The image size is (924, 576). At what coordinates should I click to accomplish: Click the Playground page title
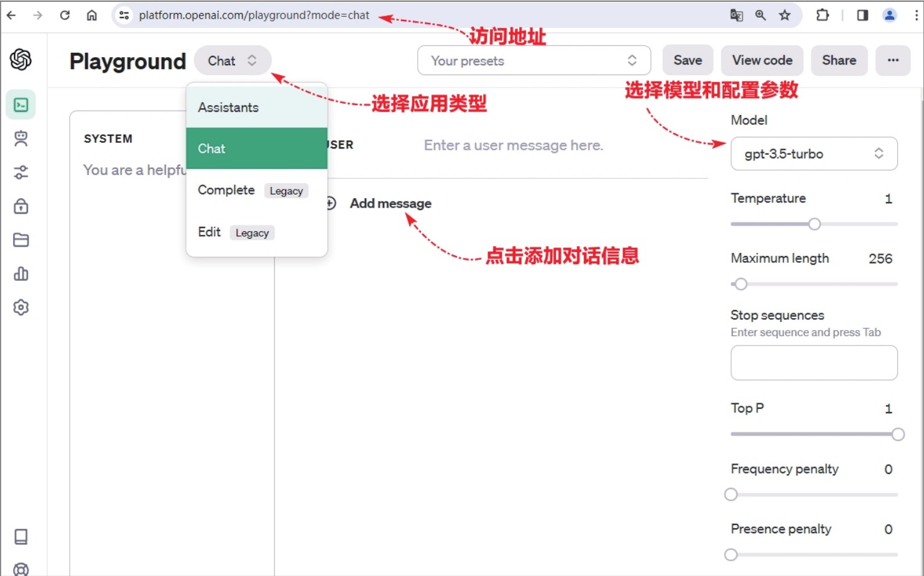point(127,61)
